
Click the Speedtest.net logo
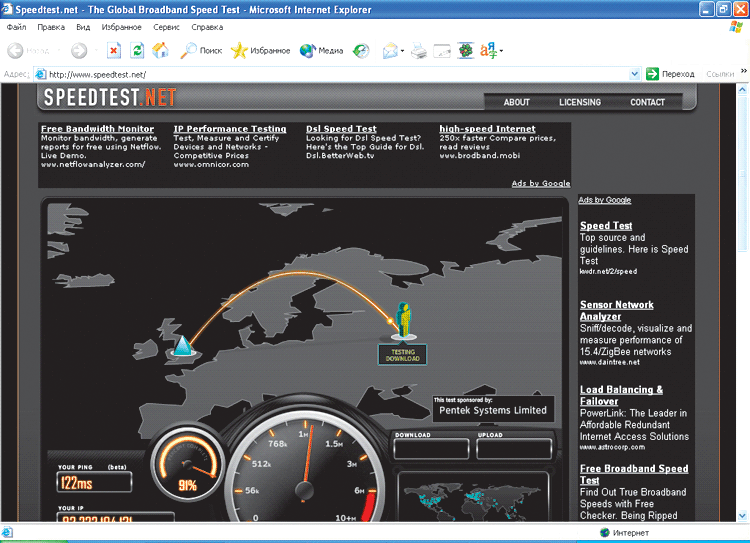coord(110,98)
